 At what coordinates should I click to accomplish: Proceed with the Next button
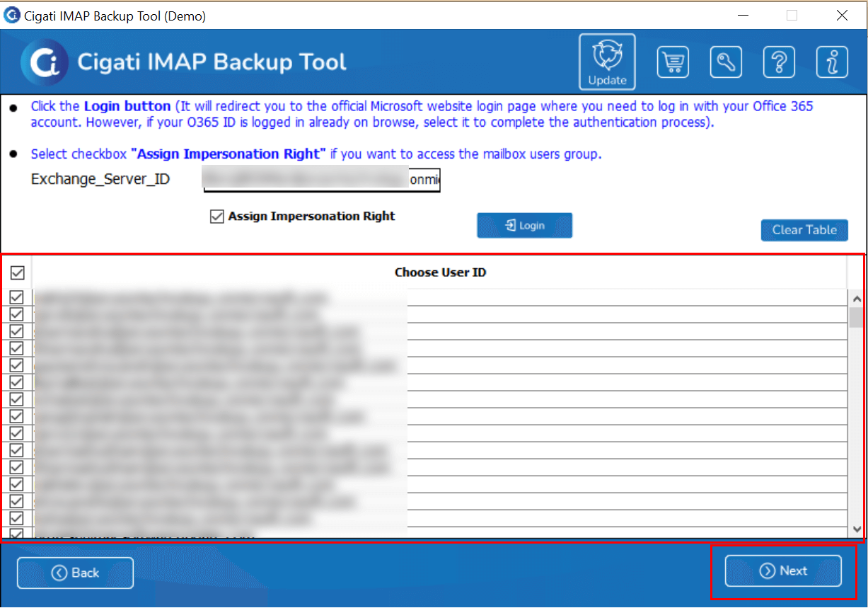click(783, 570)
